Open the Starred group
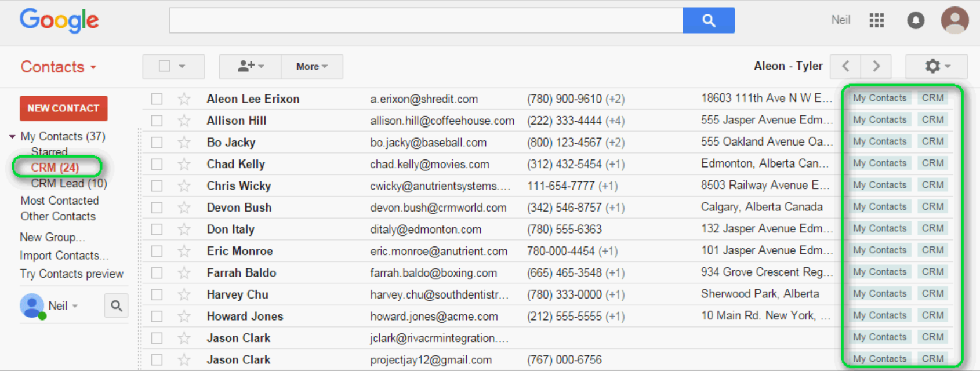 [x=49, y=152]
